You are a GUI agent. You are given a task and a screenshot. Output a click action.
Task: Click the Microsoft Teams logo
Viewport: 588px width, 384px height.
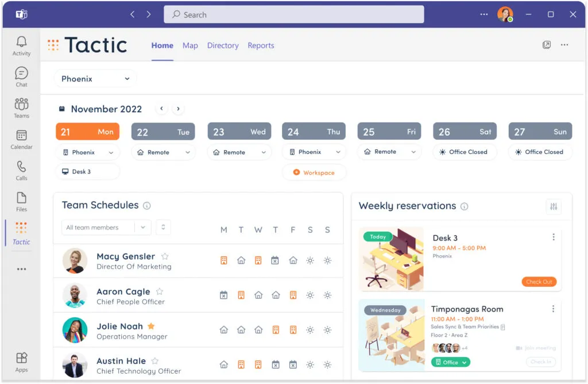point(21,14)
